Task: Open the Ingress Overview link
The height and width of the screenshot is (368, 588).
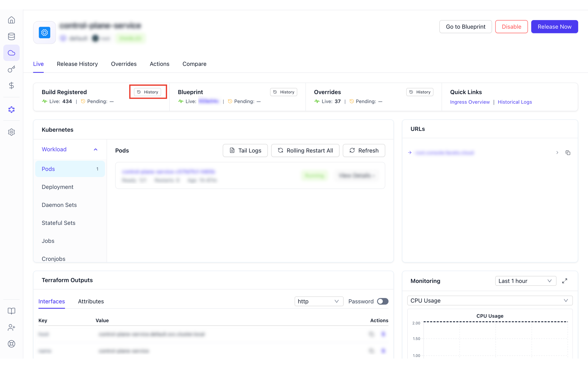Action: click(x=470, y=102)
